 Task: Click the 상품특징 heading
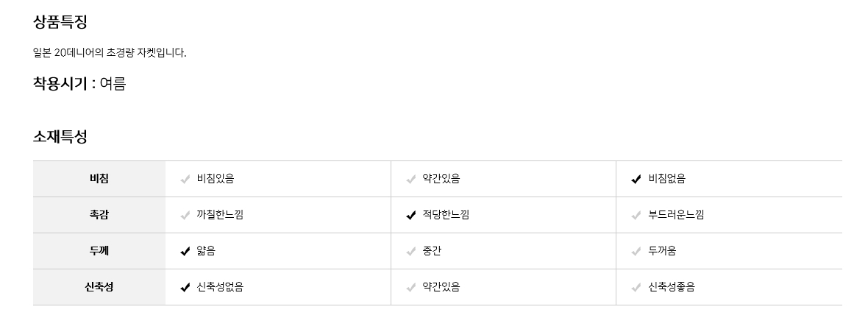tap(60, 22)
